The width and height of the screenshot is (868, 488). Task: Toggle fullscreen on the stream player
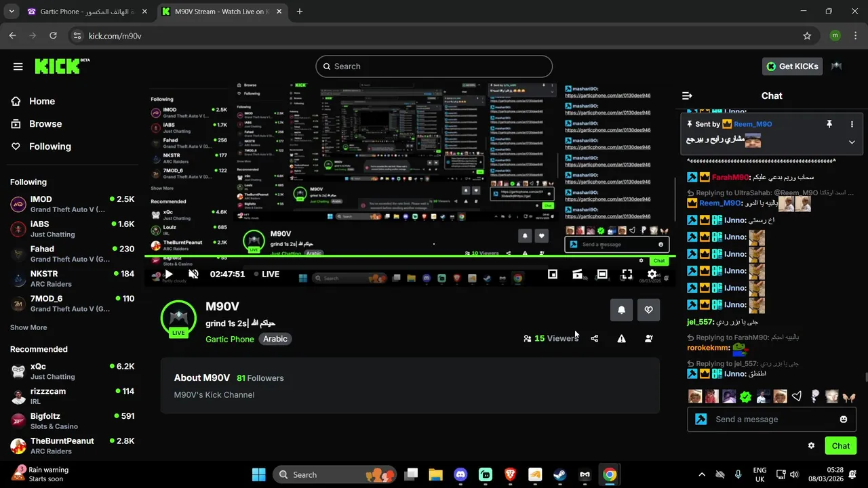627,274
